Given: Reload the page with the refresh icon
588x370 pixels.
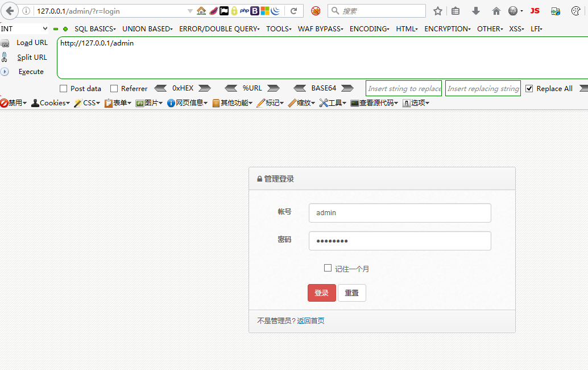Looking at the screenshot, I should click(294, 11).
